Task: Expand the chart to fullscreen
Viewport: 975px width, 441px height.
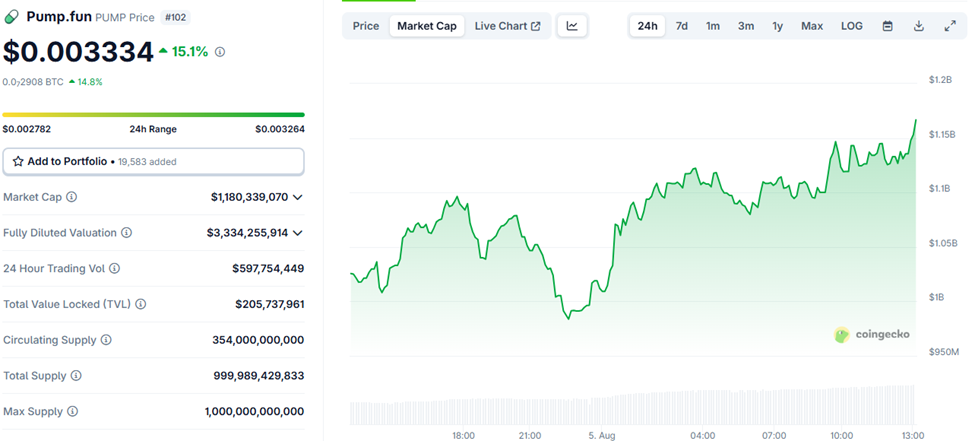Action: click(x=950, y=26)
